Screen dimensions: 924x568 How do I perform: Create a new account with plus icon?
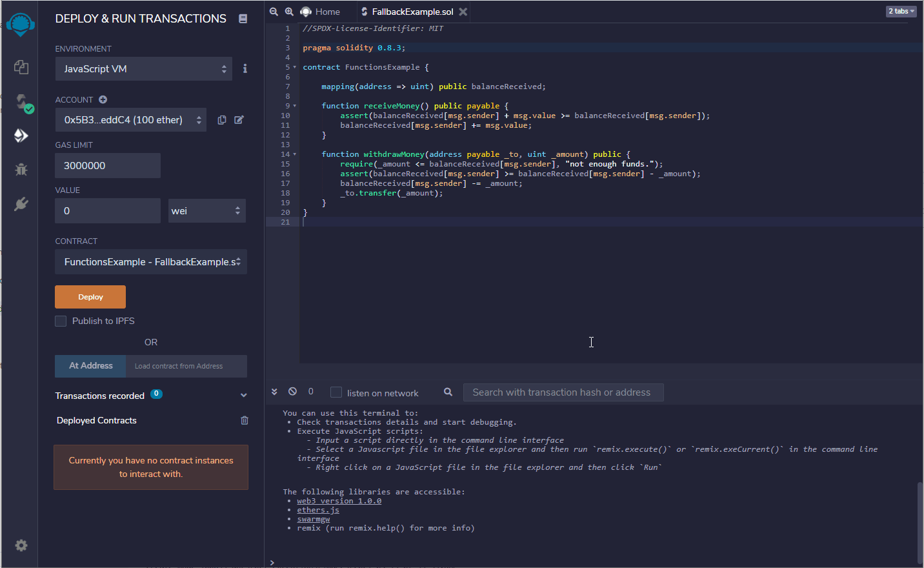[103, 99]
